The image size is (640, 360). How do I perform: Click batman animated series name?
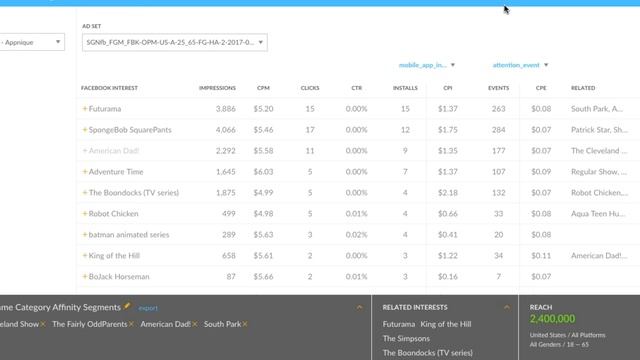(129, 235)
